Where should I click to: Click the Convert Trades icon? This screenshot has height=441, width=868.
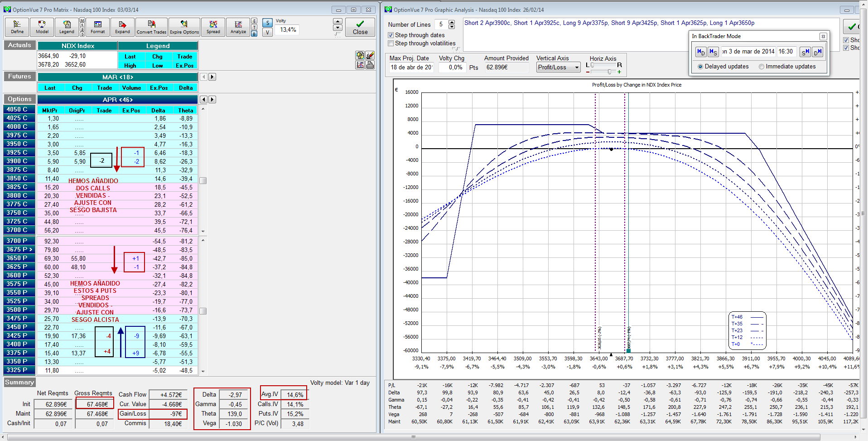coord(151,27)
